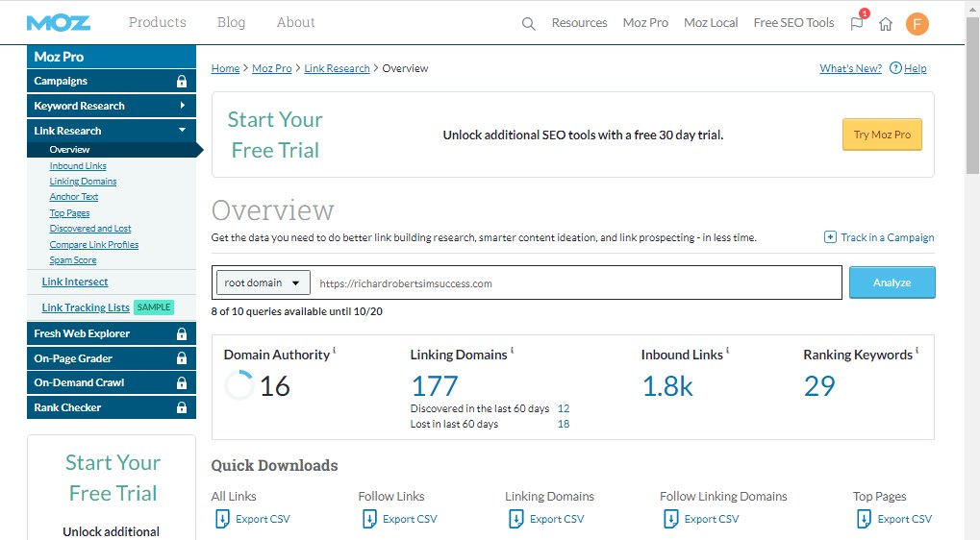Collapse the Link Research section
980x540 pixels.
click(182, 131)
